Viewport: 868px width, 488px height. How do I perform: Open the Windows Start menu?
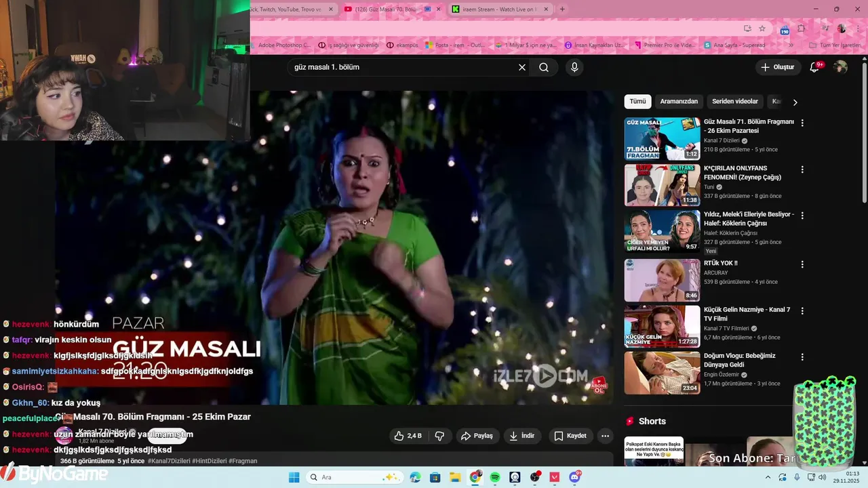294,477
